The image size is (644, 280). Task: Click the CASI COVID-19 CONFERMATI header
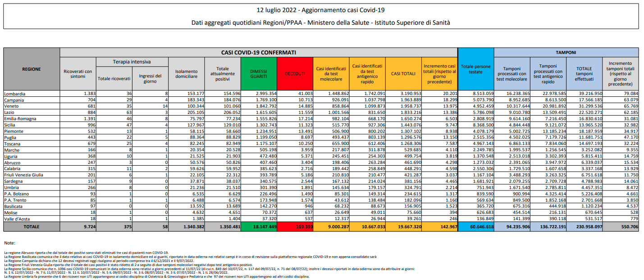coord(259,52)
